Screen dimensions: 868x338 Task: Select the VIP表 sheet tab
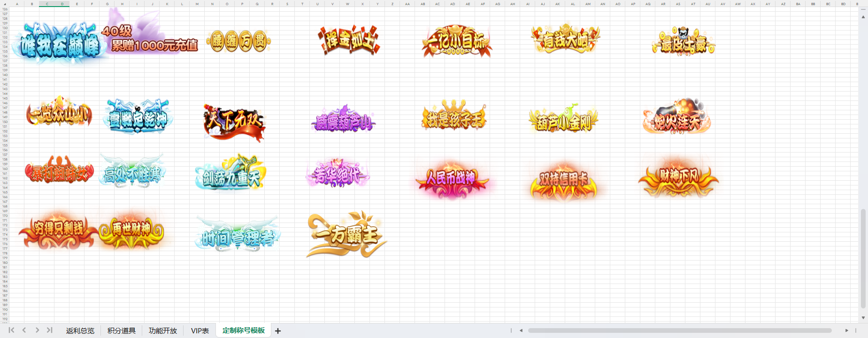coord(200,331)
